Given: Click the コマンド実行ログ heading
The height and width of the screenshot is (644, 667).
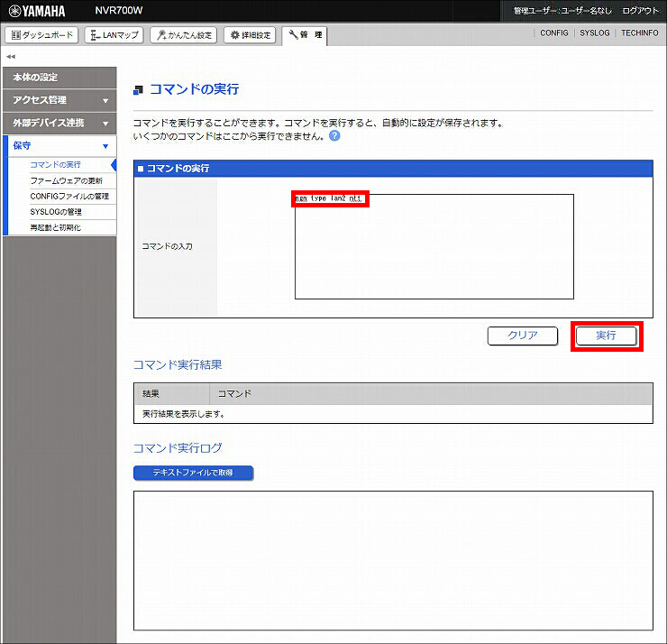Looking at the screenshot, I should coord(178,447).
